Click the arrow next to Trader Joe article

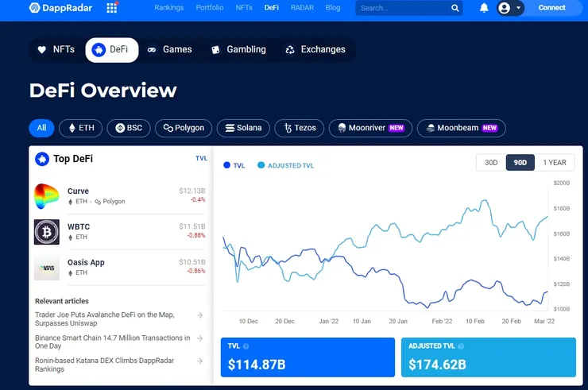point(200,315)
